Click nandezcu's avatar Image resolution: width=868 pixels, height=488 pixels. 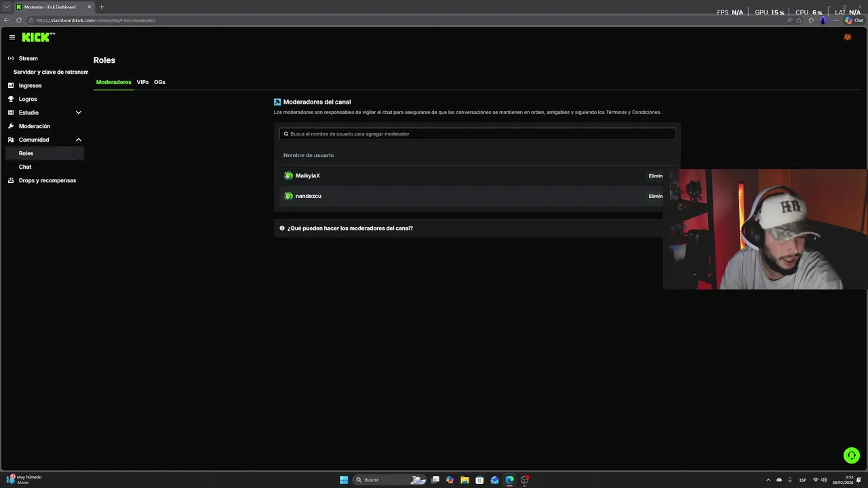click(288, 196)
